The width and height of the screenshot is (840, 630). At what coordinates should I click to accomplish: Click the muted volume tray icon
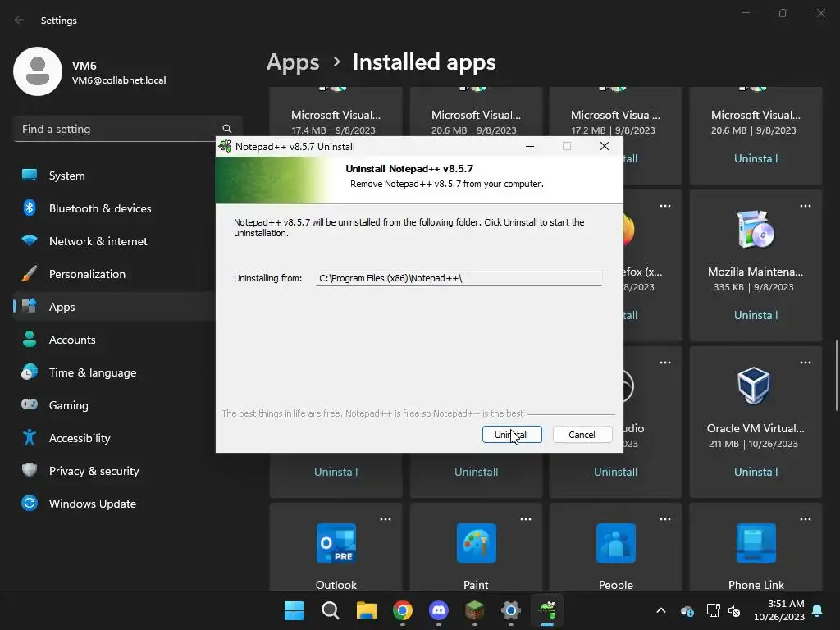click(734, 610)
